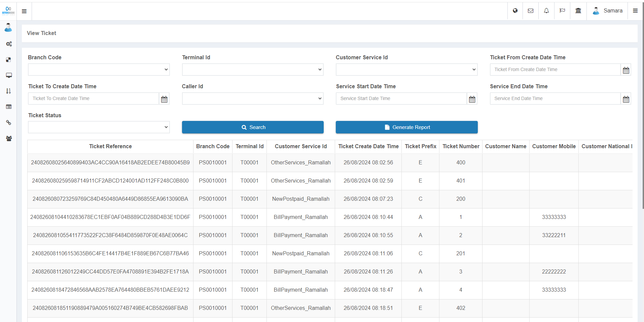
Task: Select ticket reference ending FF248C0B800
Action: [110, 181]
